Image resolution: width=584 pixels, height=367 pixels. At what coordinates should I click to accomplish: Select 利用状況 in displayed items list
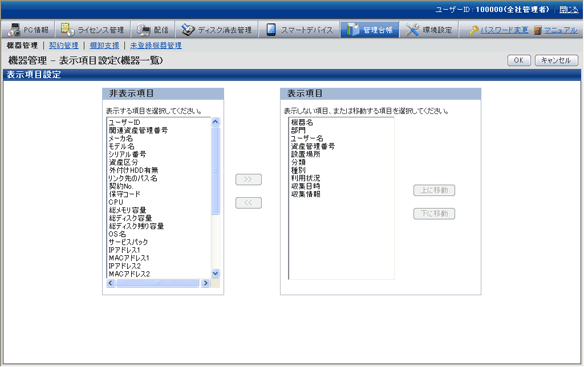[x=305, y=178]
